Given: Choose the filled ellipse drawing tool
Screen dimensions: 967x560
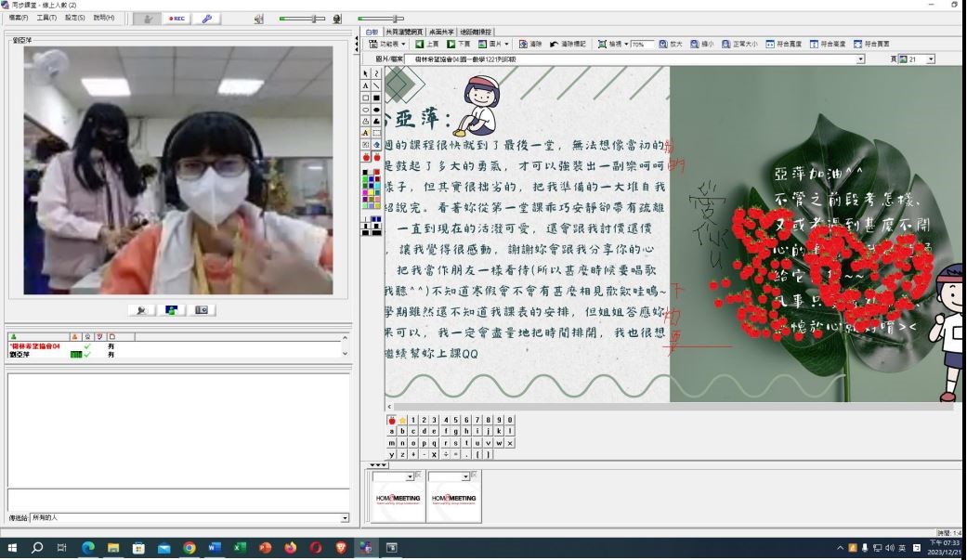Looking at the screenshot, I should tap(376, 110).
